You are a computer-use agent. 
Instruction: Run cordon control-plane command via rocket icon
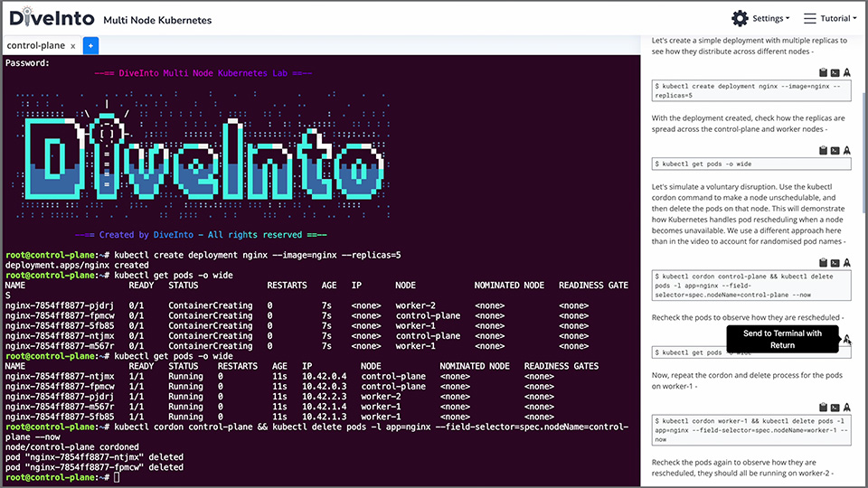pos(847,263)
